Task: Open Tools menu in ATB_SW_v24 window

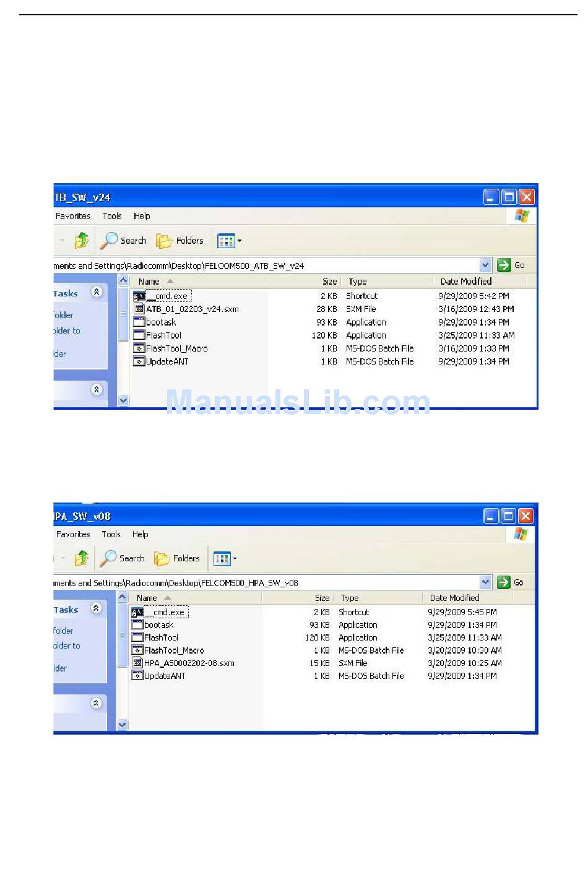Action: (x=112, y=216)
